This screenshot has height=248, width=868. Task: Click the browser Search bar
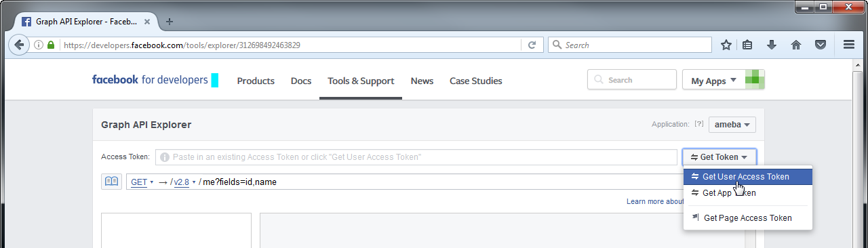click(x=630, y=45)
